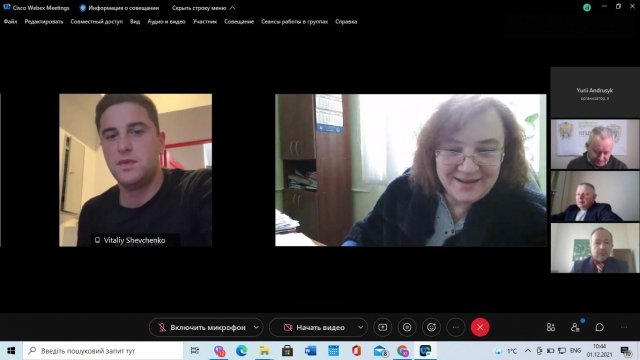This screenshot has width=640, height=360.
Task: Expand microphone options arrow
Action: click(256, 327)
